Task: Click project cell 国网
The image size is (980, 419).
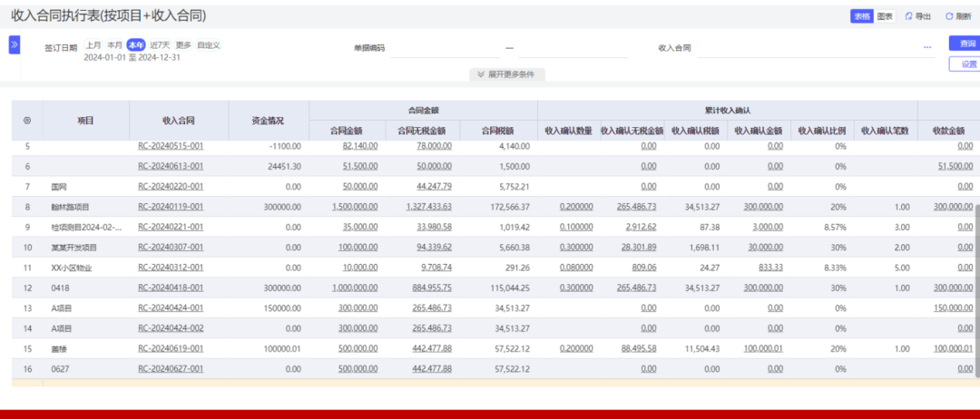Action: (59, 187)
